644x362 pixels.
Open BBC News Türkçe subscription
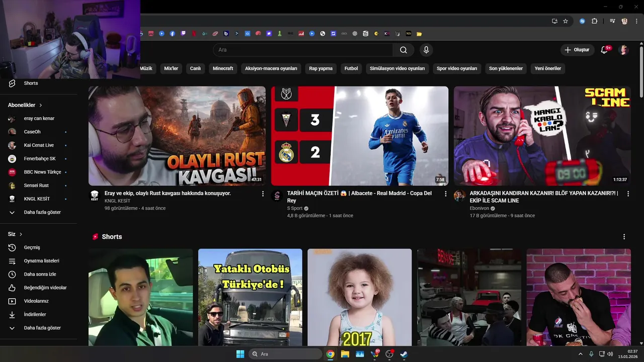39,172
